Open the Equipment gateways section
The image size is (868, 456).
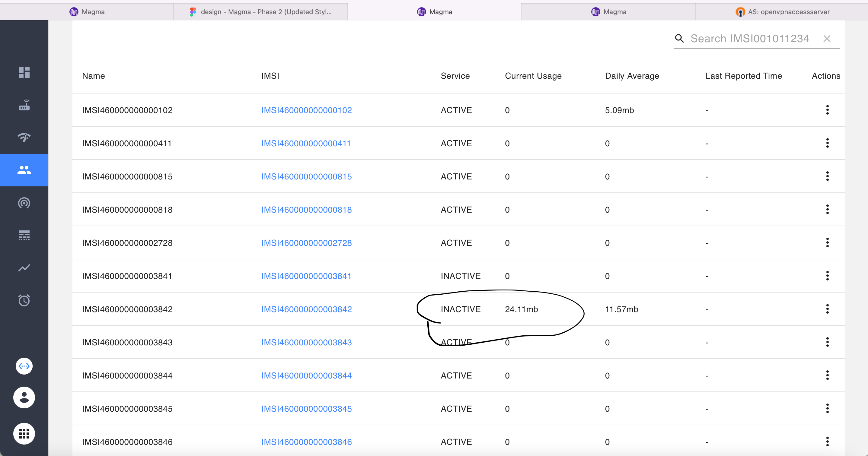(24, 105)
